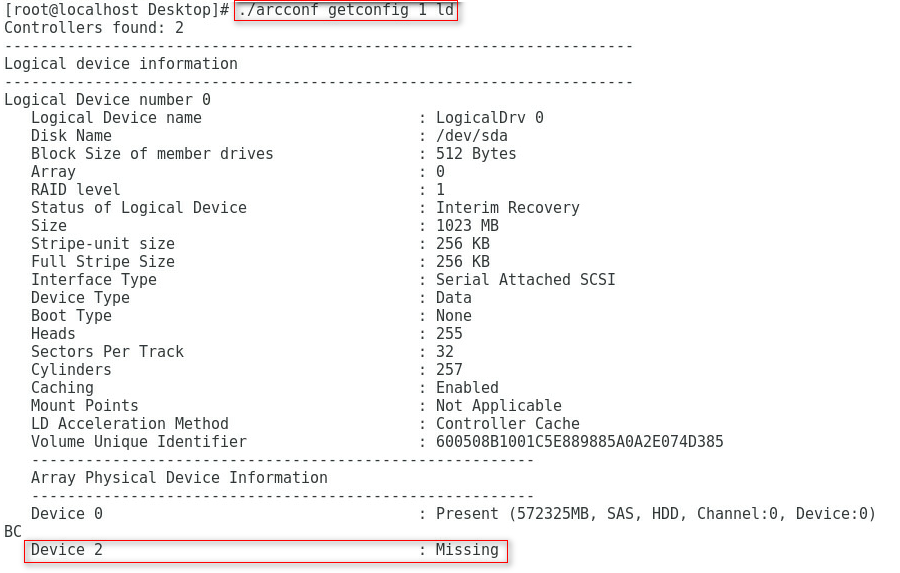Click the Caching Enabled value
This screenshot has height=573, width=900.
467,388
